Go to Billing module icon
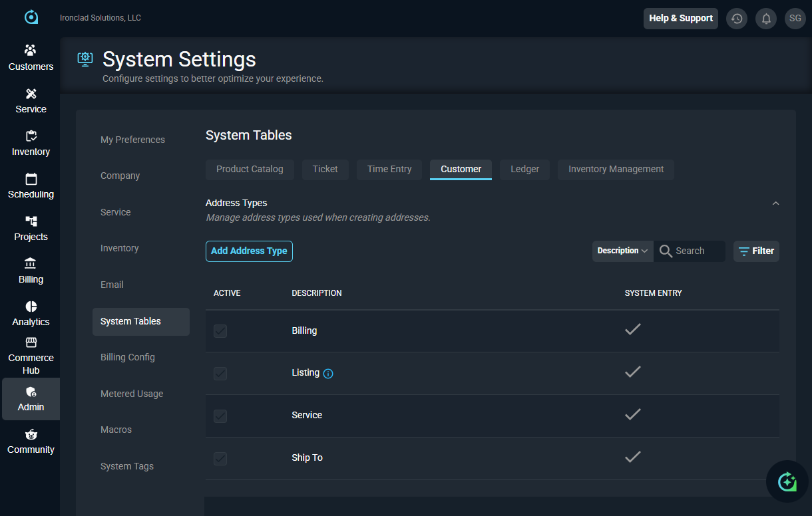The height and width of the screenshot is (516, 812). (31, 264)
